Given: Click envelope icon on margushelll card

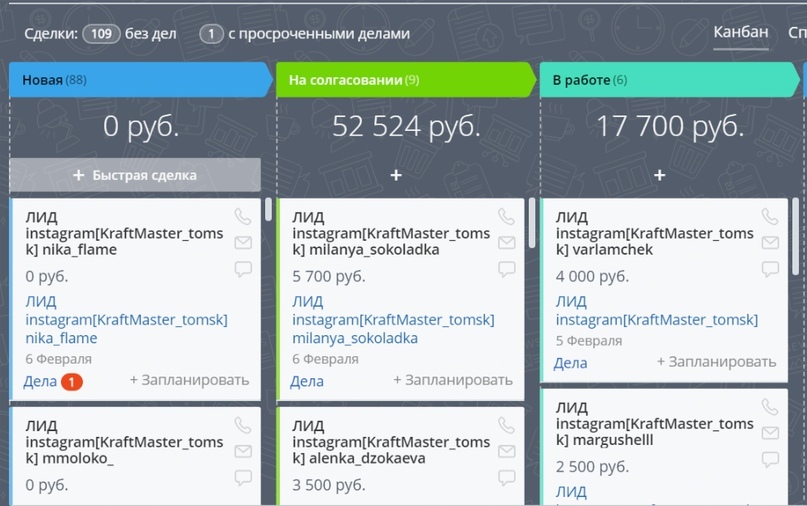Looking at the screenshot, I should pyautogui.click(x=770, y=433).
